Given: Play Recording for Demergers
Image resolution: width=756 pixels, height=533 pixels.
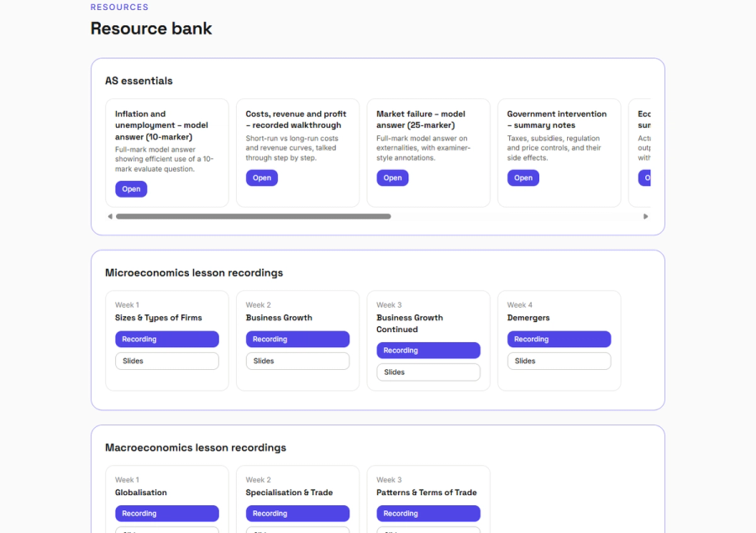Looking at the screenshot, I should pyautogui.click(x=559, y=339).
